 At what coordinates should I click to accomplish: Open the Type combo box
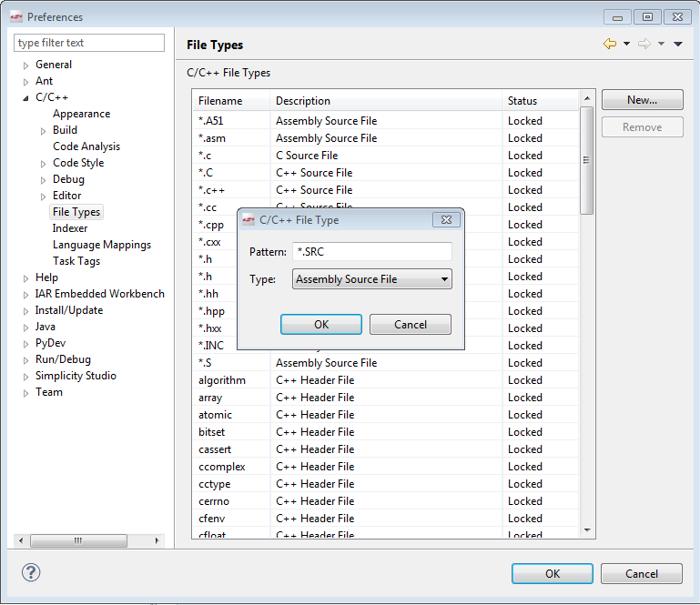[x=372, y=279]
